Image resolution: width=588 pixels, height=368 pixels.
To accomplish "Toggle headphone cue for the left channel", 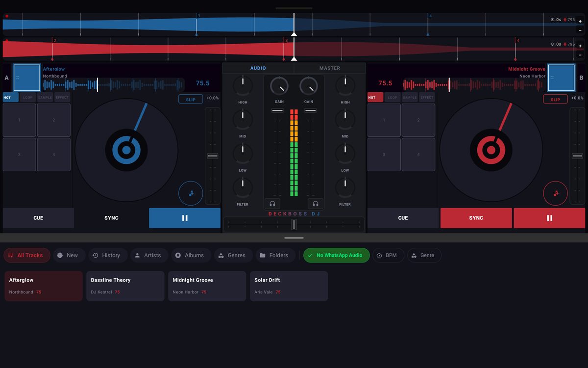I will point(272,204).
